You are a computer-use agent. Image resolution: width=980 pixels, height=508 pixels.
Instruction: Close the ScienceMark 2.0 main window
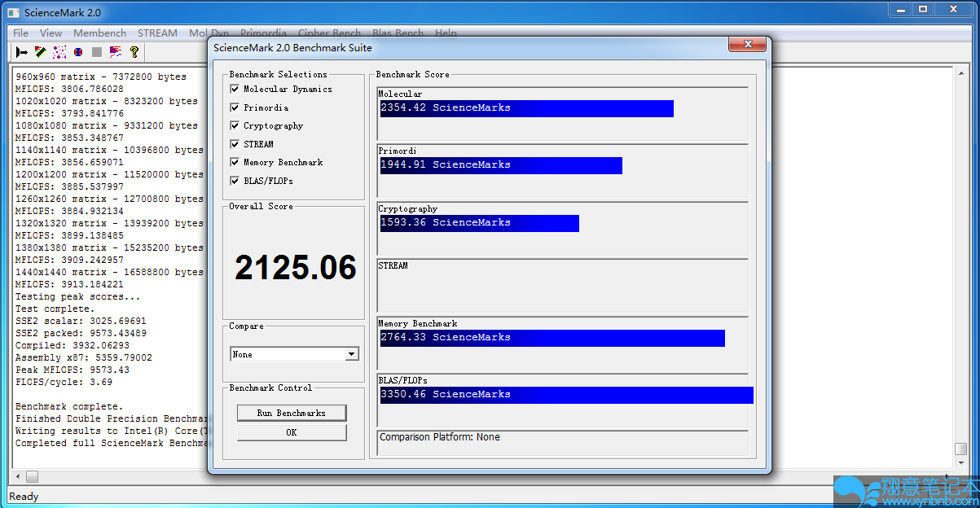[952, 10]
